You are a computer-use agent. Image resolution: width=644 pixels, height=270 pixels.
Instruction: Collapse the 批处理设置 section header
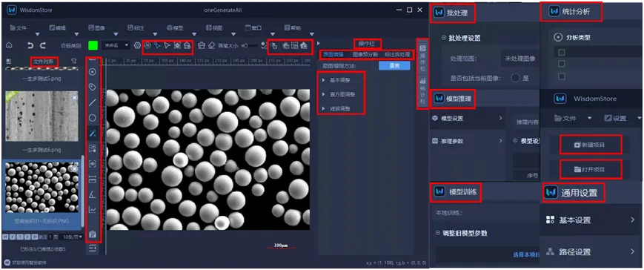[461, 39]
